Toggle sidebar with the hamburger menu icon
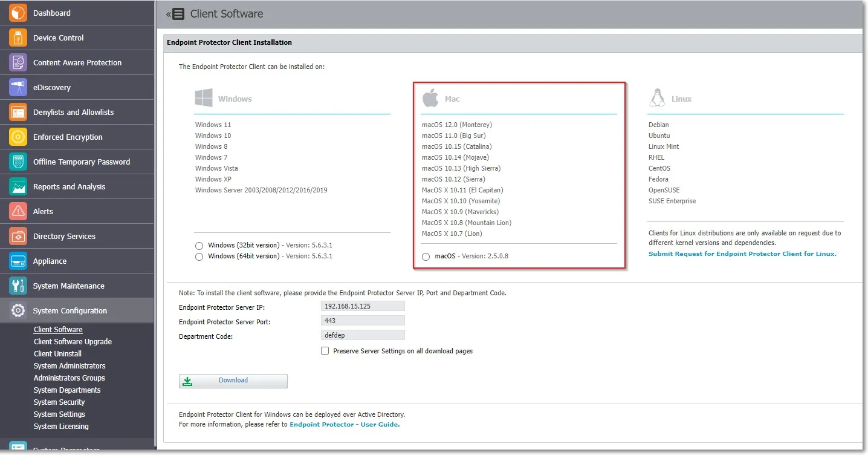Viewport: 868px width, 455px height. pos(178,14)
